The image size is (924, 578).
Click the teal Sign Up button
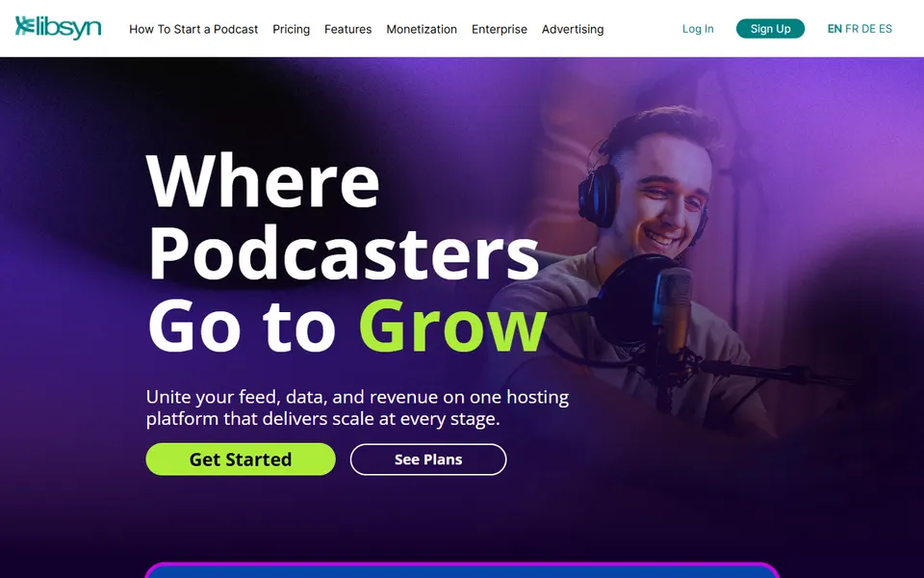[770, 28]
